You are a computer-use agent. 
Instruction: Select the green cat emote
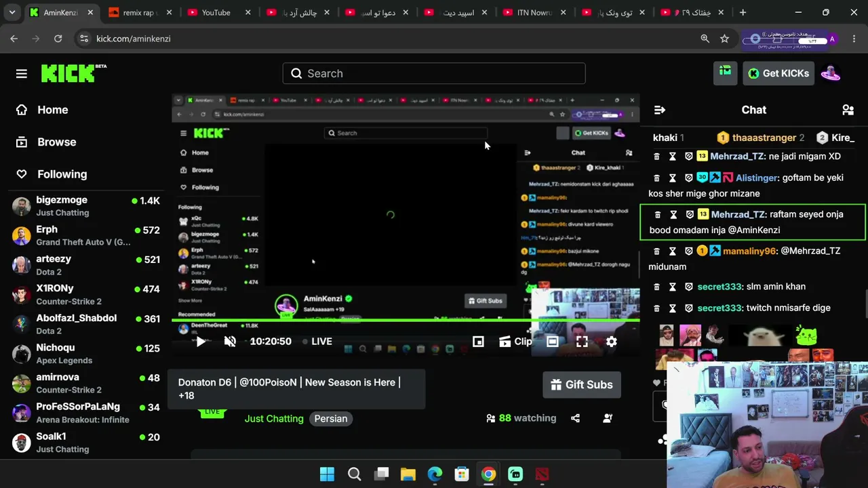tap(806, 335)
